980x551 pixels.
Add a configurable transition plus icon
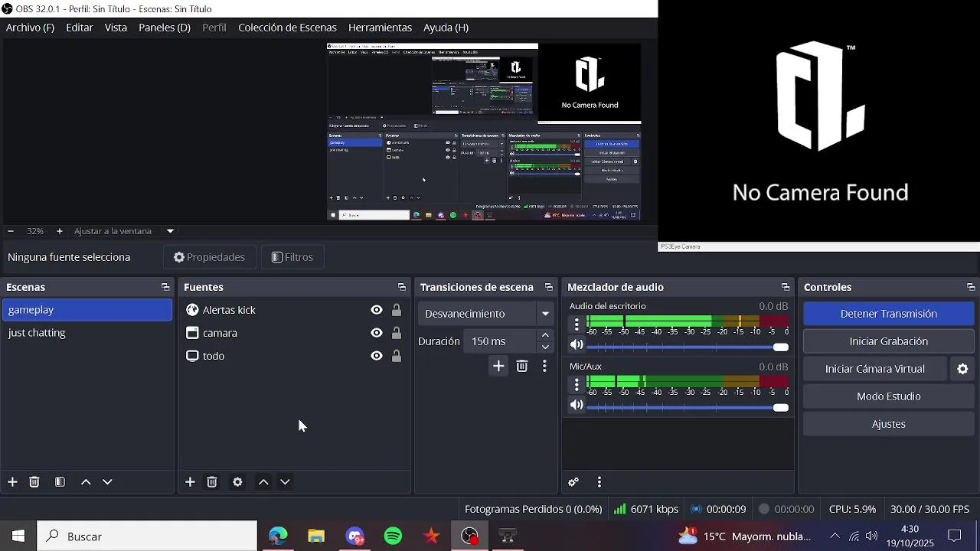(498, 367)
